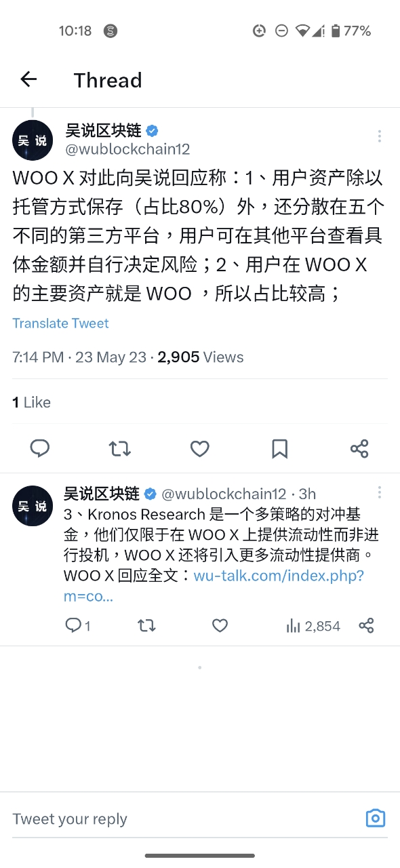Open more options on main tweet
This screenshot has height=868, width=400.
click(x=380, y=136)
